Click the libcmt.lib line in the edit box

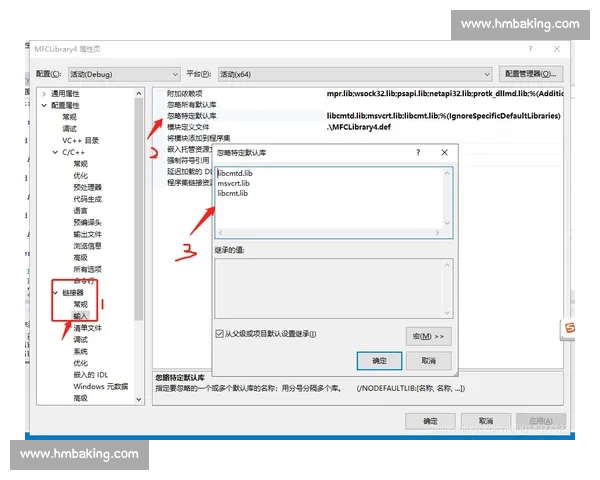233,193
